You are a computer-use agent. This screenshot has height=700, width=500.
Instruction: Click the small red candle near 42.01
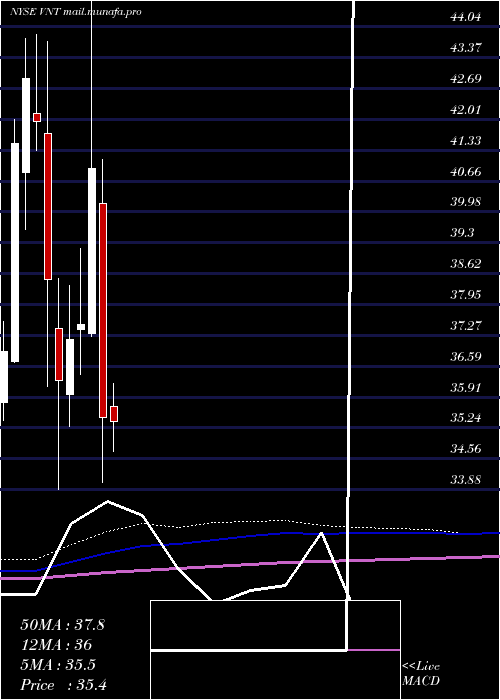point(37,117)
